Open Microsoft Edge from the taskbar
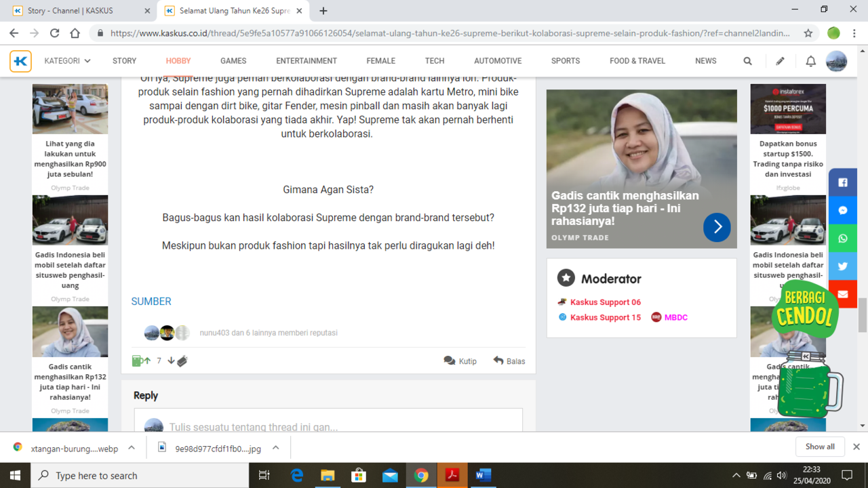Image resolution: width=868 pixels, height=488 pixels. point(297,476)
